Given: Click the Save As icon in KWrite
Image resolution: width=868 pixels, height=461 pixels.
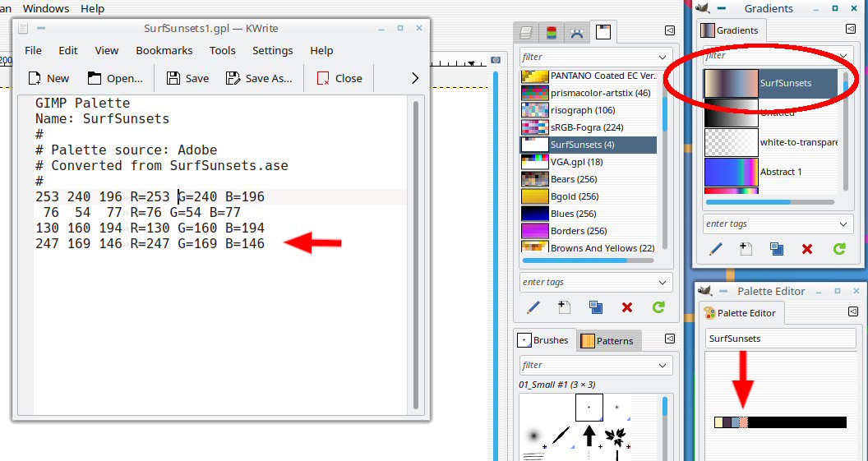Looking at the screenshot, I should (x=233, y=78).
